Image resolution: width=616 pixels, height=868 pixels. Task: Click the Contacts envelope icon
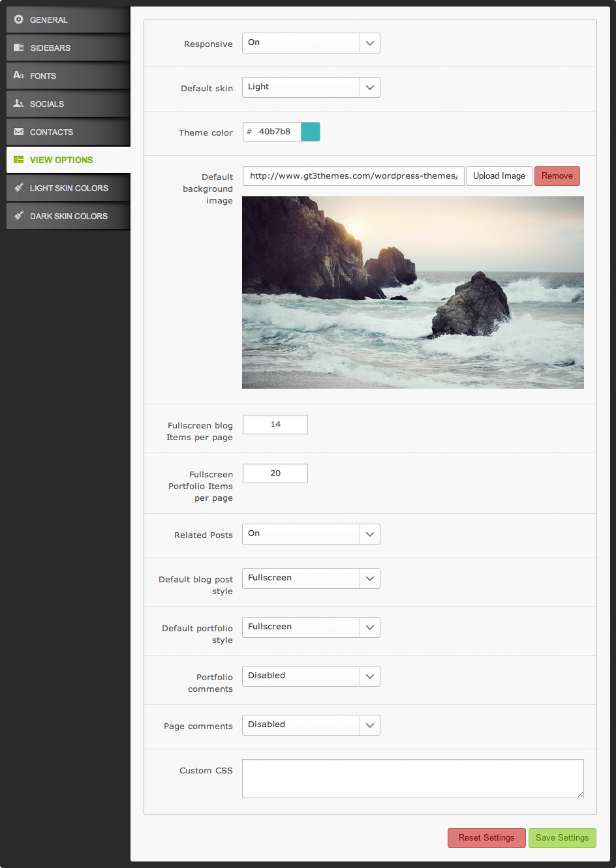(x=18, y=132)
